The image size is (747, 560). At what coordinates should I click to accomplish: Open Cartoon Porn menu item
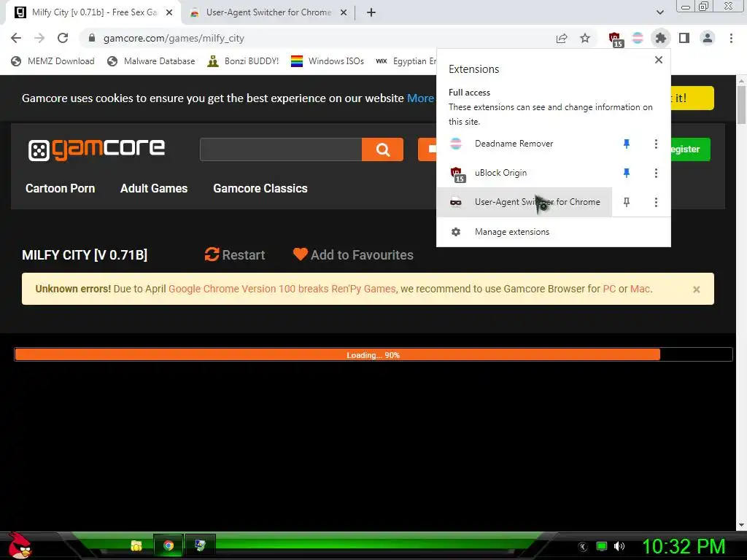point(60,189)
